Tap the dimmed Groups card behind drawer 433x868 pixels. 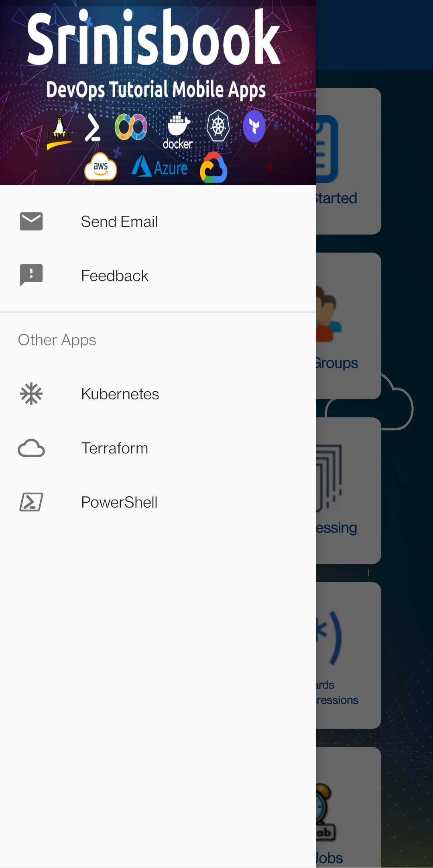[348, 326]
